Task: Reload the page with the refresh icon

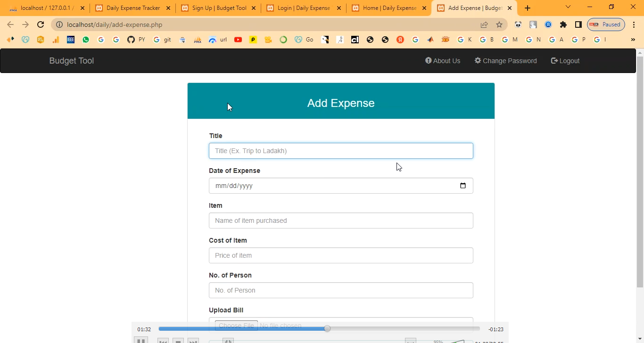Action: (x=41, y=24)
